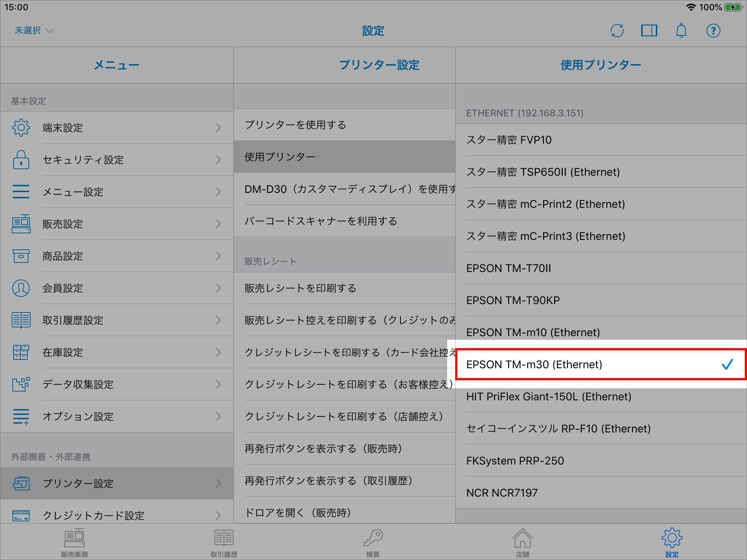747x560 pixels.
Task: Tap the 在庫設定 shelf icon
Action: 21,352
